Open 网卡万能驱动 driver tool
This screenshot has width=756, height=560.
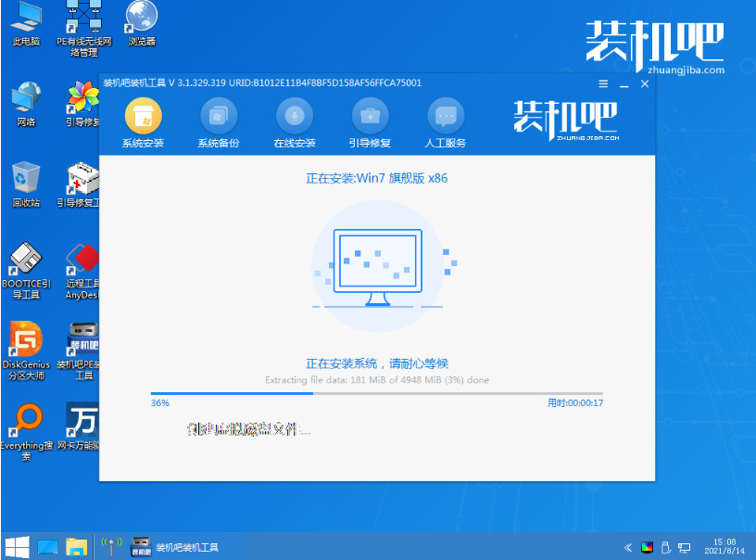tap(82, 422)
